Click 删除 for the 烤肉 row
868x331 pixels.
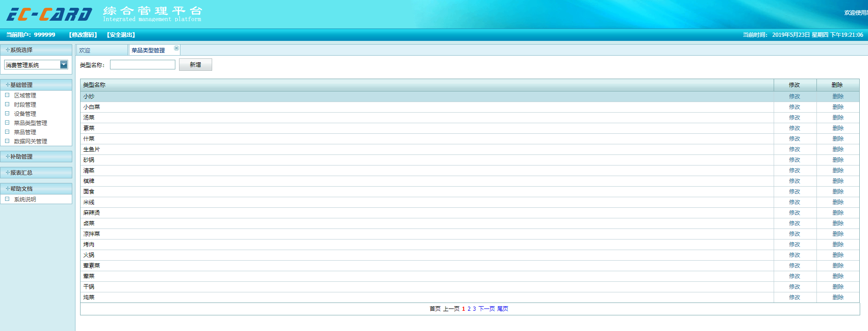(838, 245)
